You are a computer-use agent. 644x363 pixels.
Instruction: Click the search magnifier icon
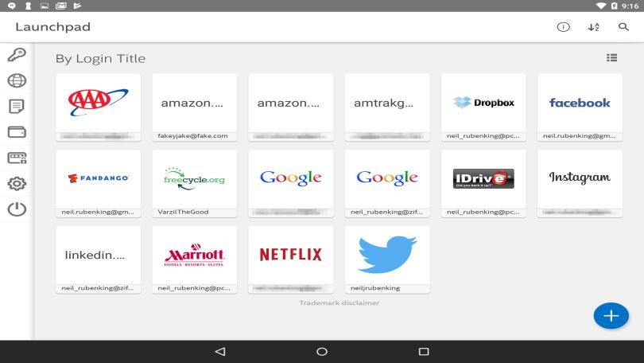(623, 27)
